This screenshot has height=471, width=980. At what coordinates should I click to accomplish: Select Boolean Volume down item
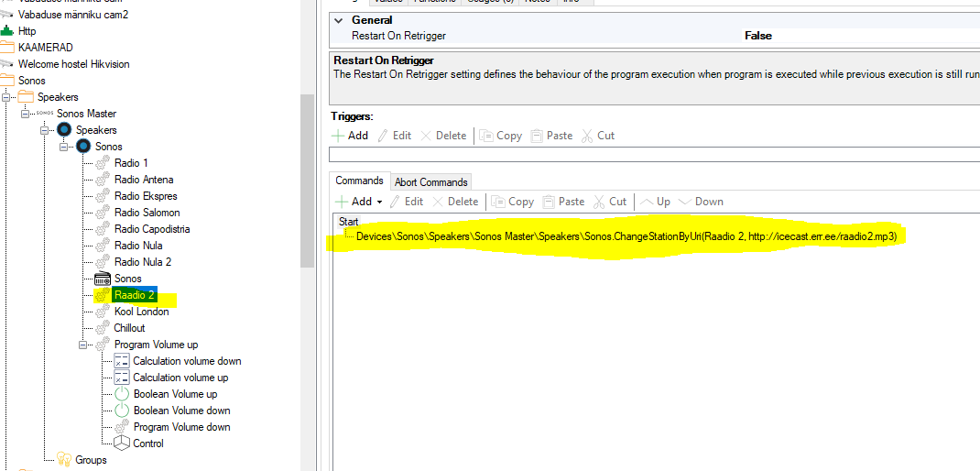point(181,411)
